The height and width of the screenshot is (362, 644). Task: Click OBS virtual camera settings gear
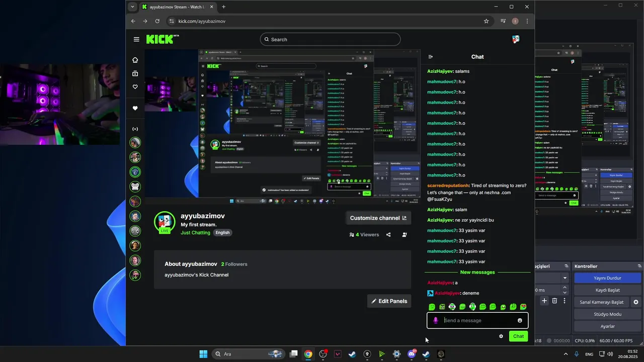tap(635, 302)
